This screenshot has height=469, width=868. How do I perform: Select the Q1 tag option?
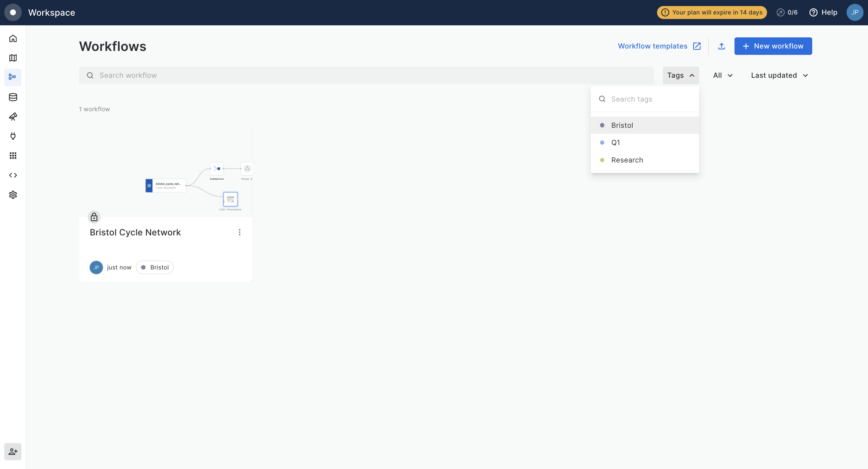coord(616,143)
